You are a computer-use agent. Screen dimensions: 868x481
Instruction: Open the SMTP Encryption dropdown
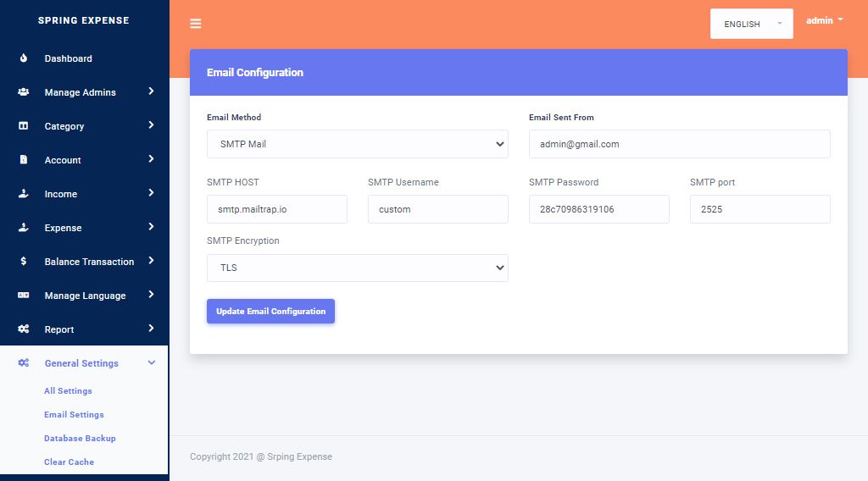click(x=357, y=268)
